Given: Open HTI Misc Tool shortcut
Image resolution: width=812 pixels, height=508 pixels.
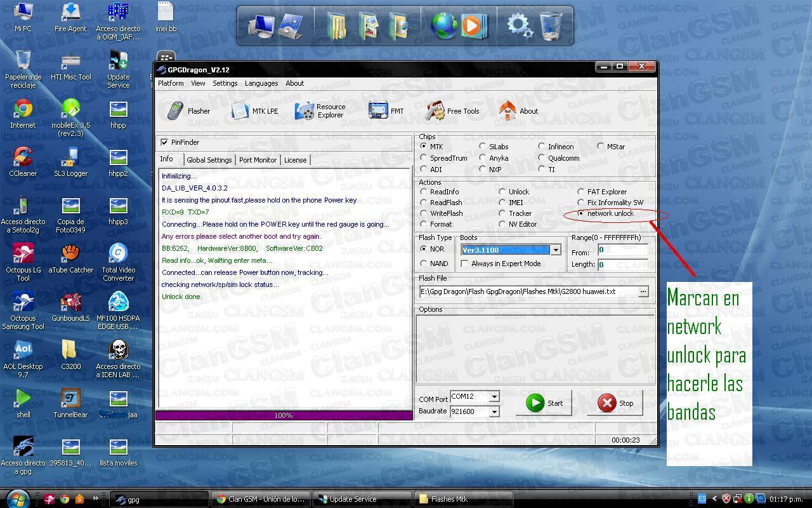Looking at the screenshot, I should pyautogui.click(x=70, y=67).
